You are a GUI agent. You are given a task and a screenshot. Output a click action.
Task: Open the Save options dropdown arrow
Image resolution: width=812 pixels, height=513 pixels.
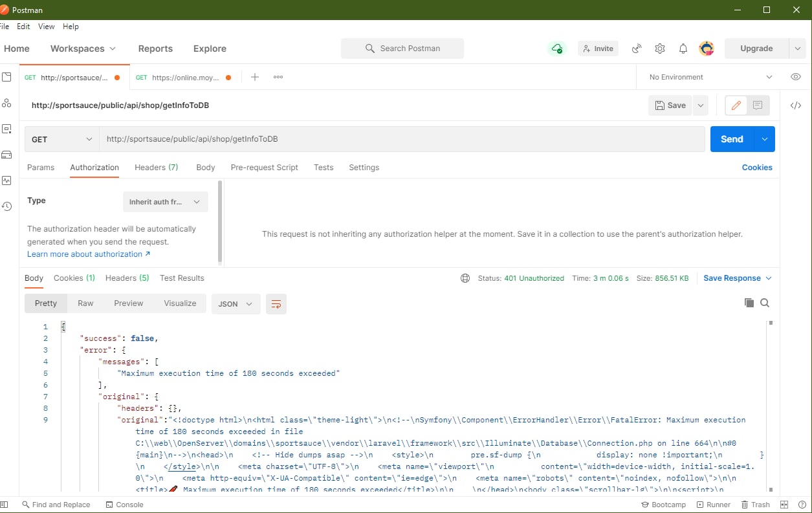700,105
